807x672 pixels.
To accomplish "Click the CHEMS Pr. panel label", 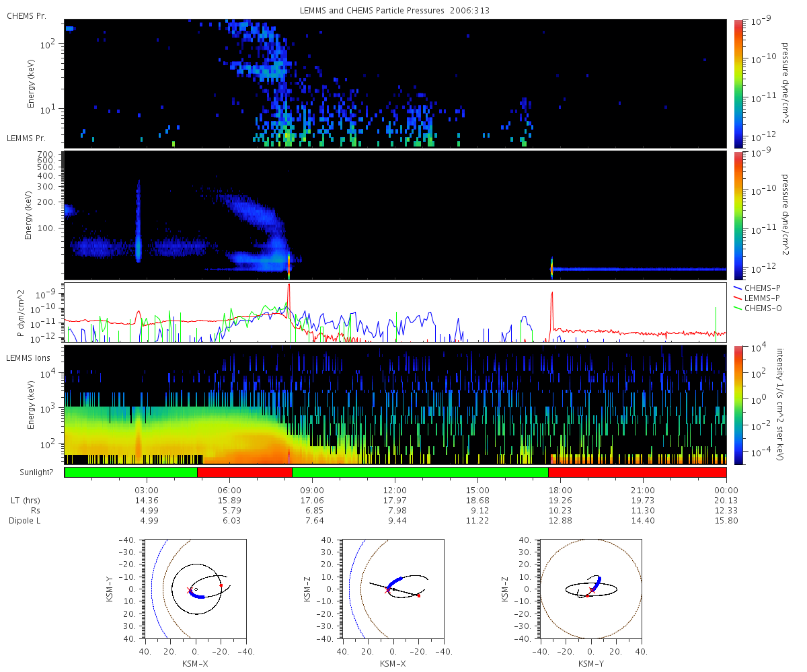I will (26, 15).
